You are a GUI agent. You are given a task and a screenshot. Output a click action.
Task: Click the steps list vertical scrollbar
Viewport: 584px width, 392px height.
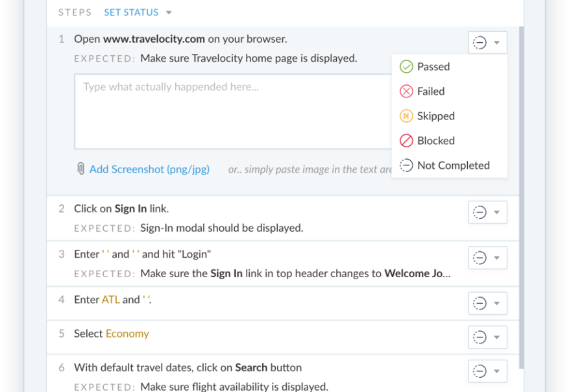520,195
